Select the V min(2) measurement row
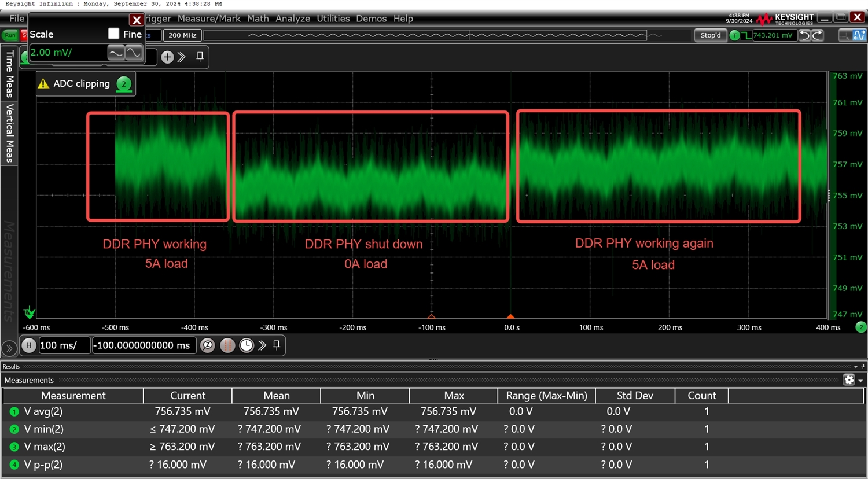 [433, 429]
